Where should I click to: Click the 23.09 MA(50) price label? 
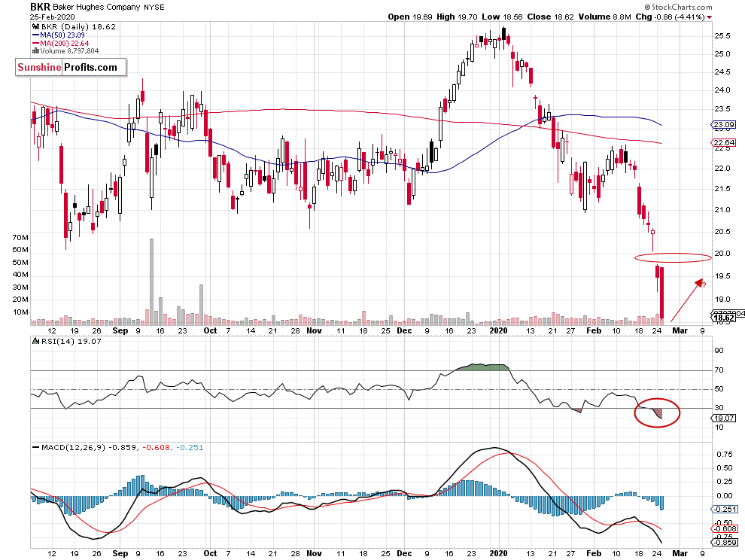point(724,125)
